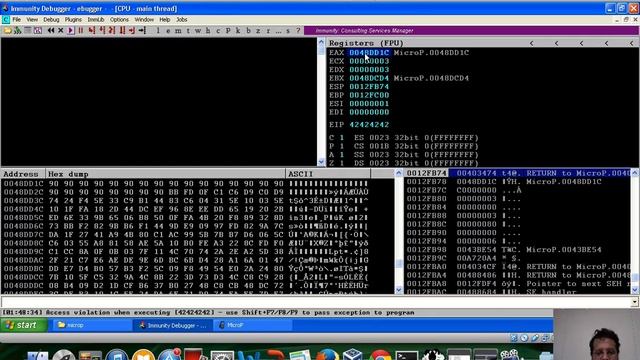Open the Plugins menu

(x=73, y=20)
